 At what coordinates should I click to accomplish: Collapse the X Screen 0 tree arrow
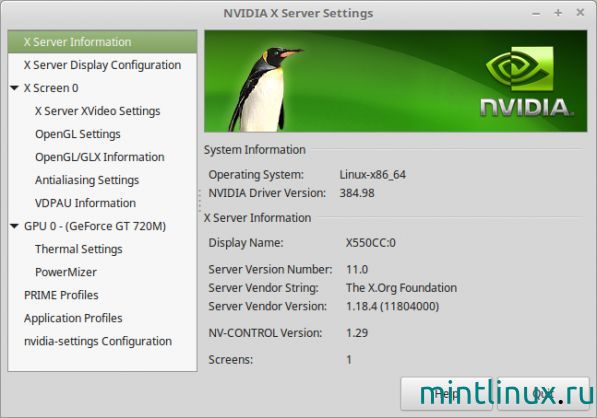[14, 88]
